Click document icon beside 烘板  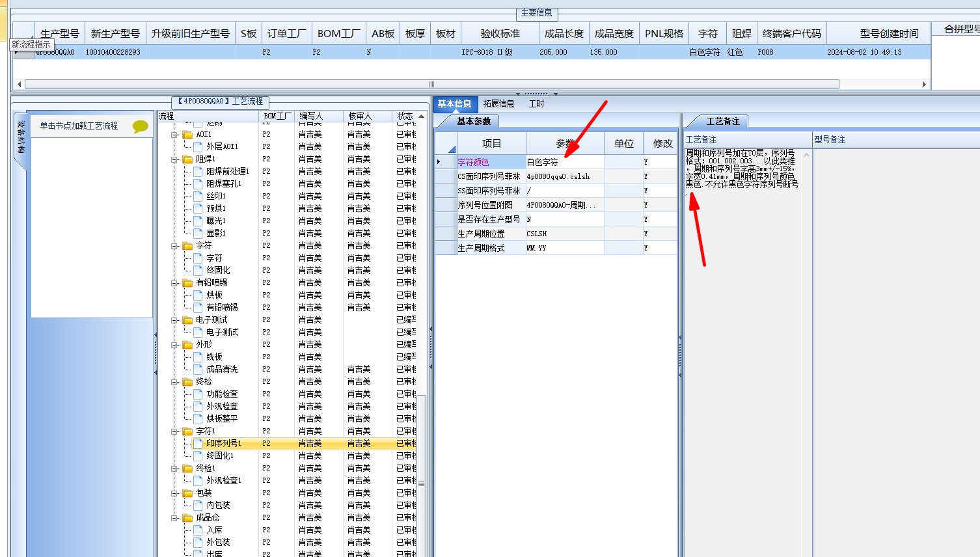(x=198, y=295)
